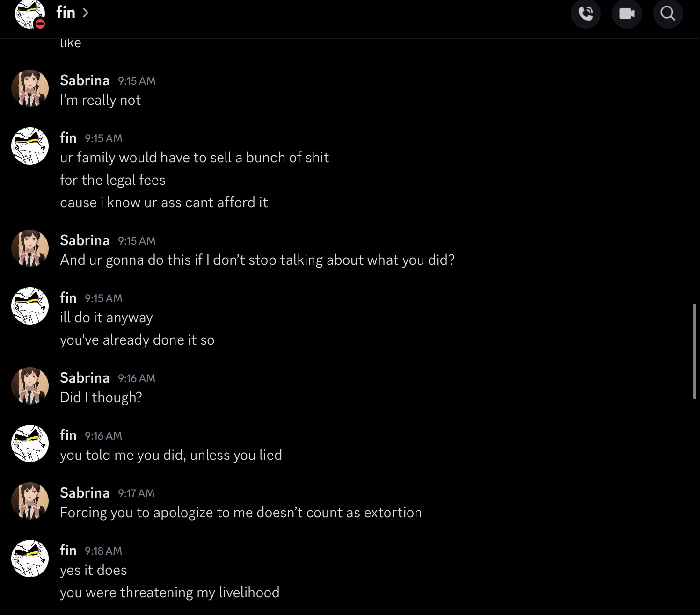
Task: Click username Sabrina above "And ur gonna" message
Action: tap(85, 240)
